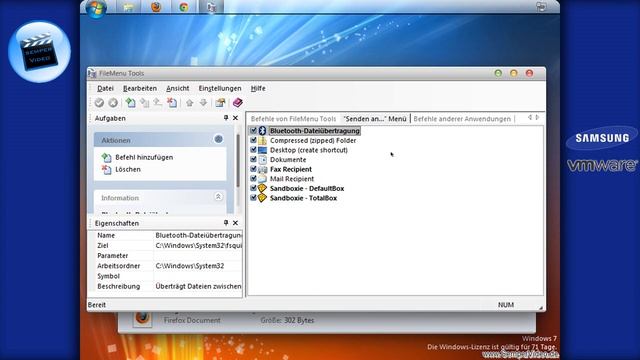This screenshot has height=360, width=640.
Task: Select the Dokumente list entry
Action: [288, 160]
